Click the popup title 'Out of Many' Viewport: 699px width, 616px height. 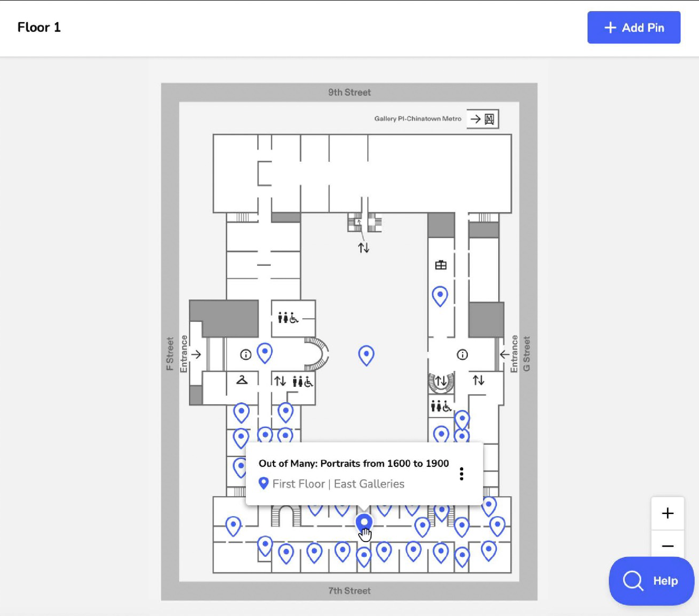(x=353, y=463)
